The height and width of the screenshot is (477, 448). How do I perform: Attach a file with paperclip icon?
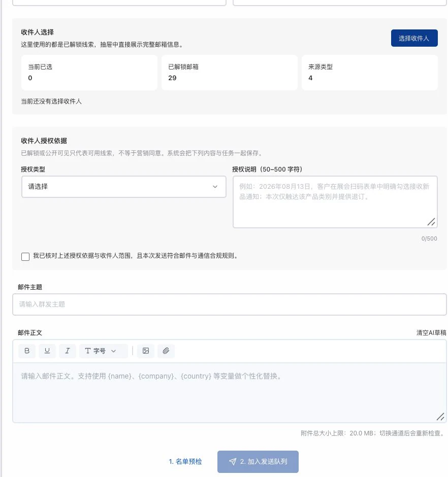pos(166,351)
